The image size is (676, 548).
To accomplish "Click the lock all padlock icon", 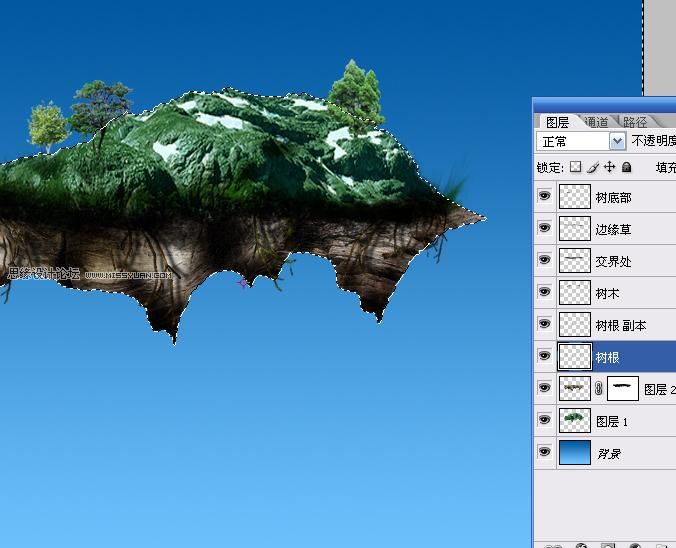I will point(627,167).
